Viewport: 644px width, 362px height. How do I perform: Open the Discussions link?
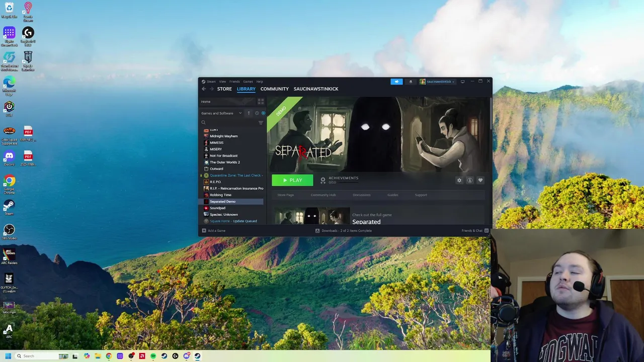click(x=362, y=195)
